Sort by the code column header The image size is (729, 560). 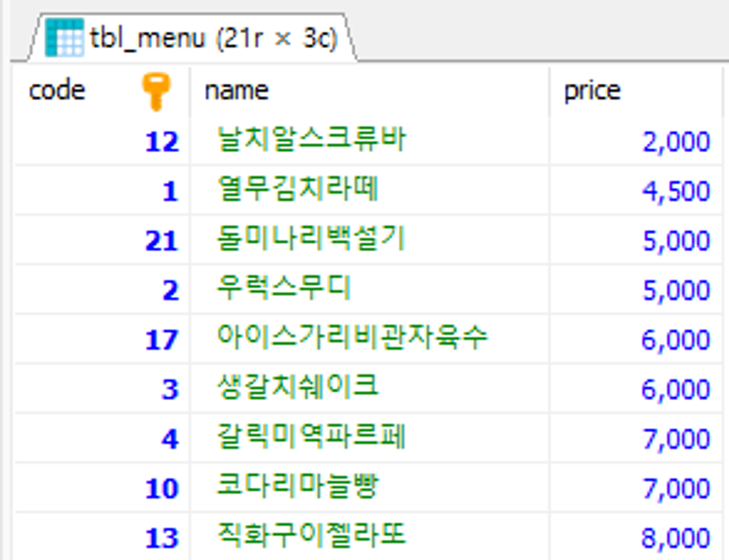57,91
